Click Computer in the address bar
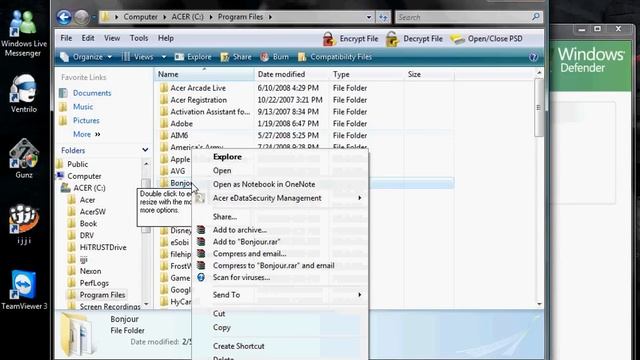The height and width of the screenshot is (360, 640). [140, 17]
